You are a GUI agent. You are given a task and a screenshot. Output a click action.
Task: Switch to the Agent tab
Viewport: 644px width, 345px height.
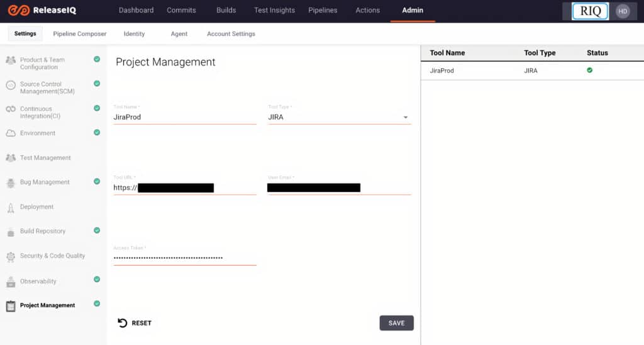[179, 34]
